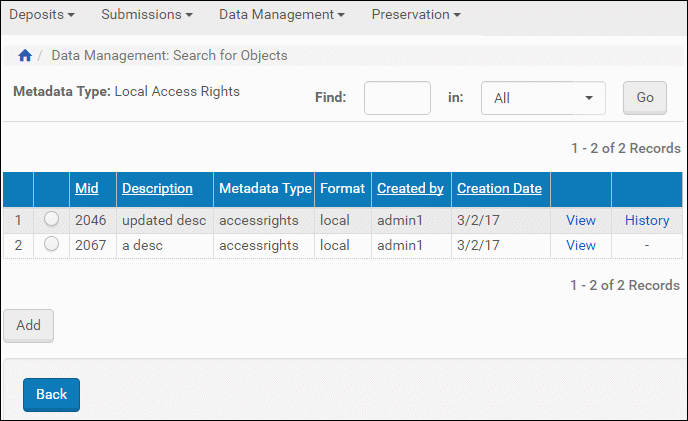Expand the Preservation menu
The width and height of the screenshot is (688, 421).
point(416,15)
